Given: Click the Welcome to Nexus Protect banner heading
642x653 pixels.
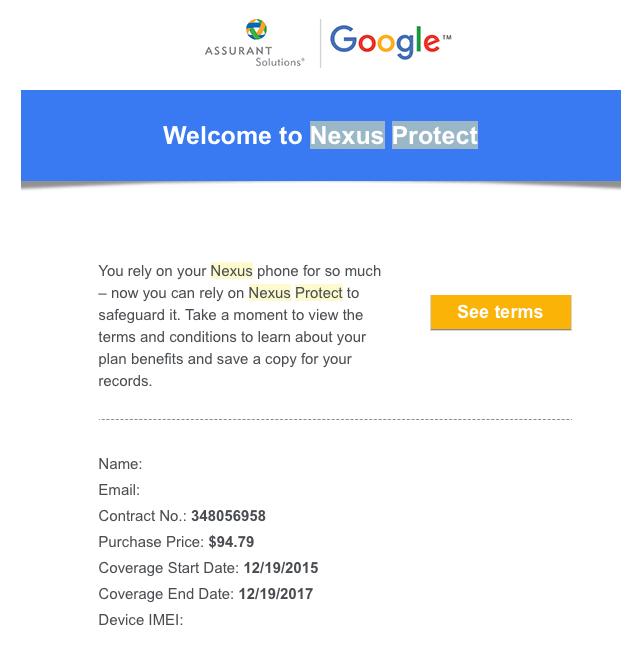Looking at the screenshot, I should (320, 135).
